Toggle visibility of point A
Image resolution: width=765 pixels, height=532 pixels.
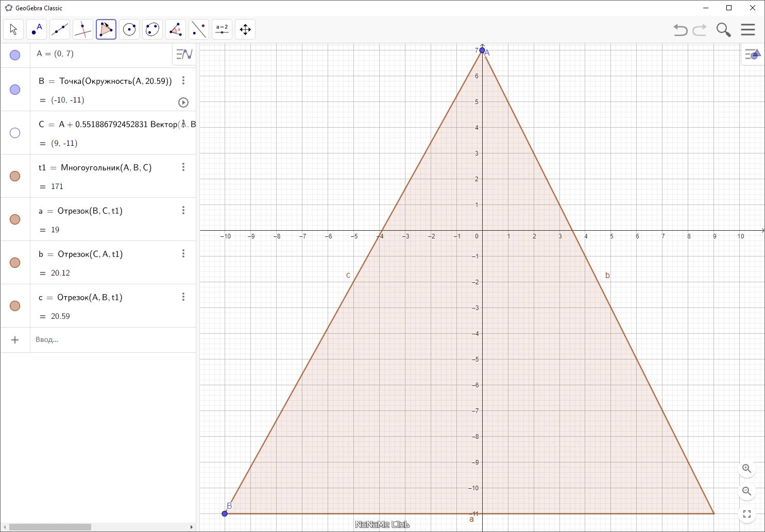[x=15, y=55]
